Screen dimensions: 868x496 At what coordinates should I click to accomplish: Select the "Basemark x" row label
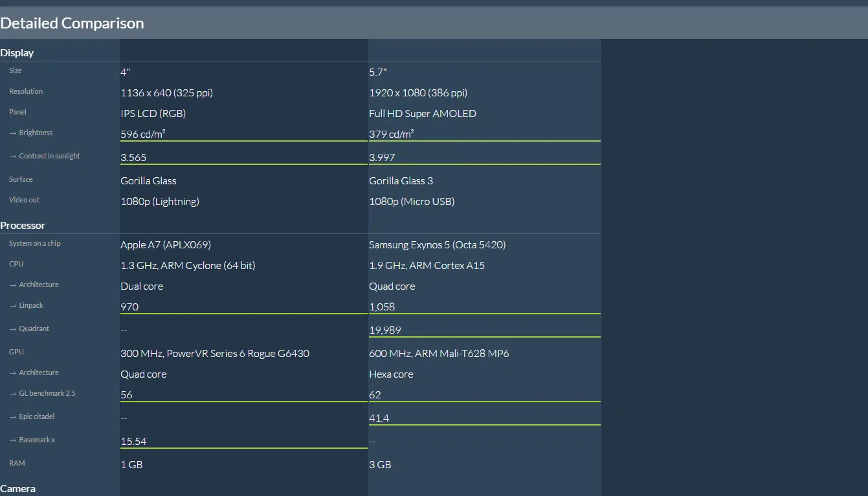(x=37, y=440)
